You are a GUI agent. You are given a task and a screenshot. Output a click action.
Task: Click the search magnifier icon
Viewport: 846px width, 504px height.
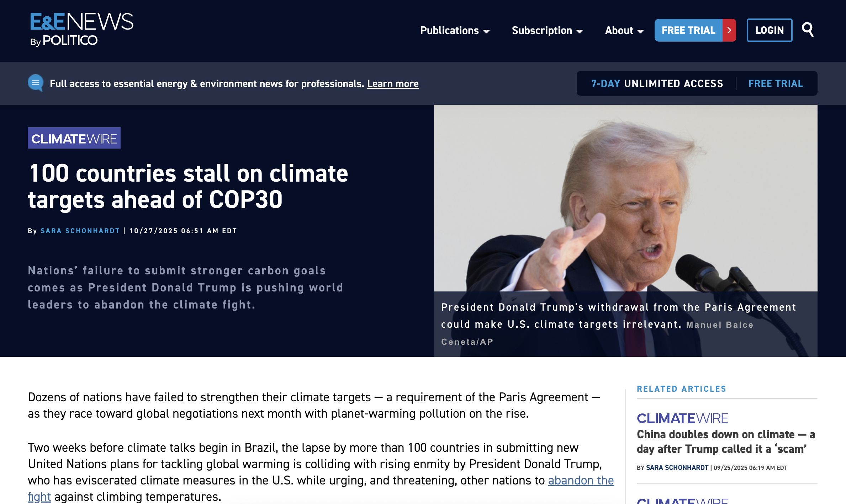pyautogui.click(x=808, y=30)
